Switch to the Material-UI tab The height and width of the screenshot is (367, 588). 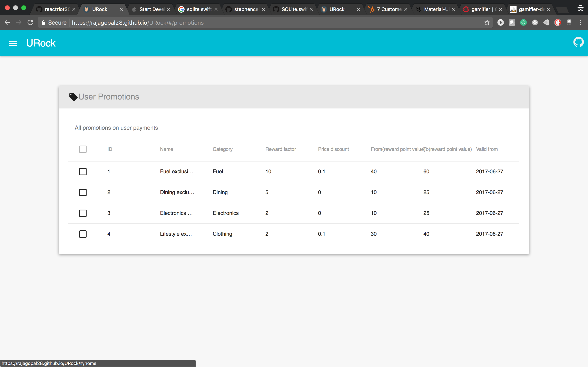pos(435,9)
